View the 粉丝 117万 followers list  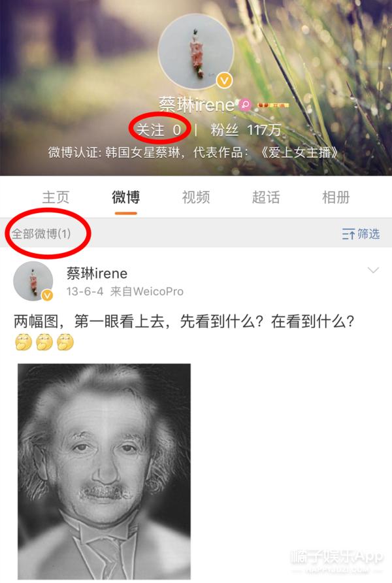246,130
